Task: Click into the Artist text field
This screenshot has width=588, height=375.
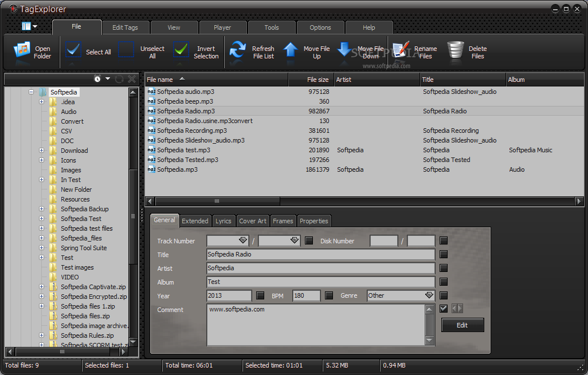Action: coord(320,268)
